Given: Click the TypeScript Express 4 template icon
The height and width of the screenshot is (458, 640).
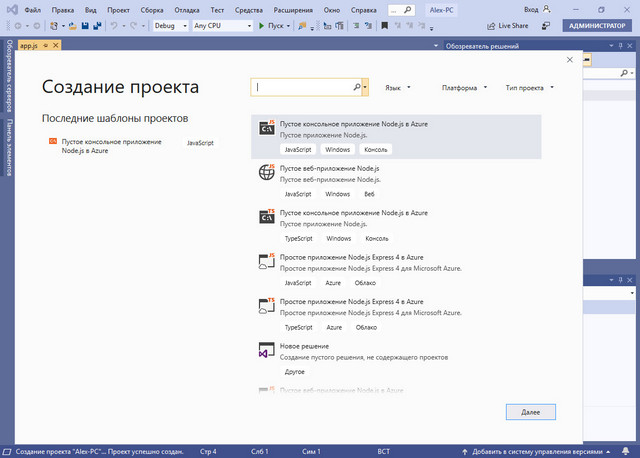Looking at the screenshot, I should tap(266, 305).
